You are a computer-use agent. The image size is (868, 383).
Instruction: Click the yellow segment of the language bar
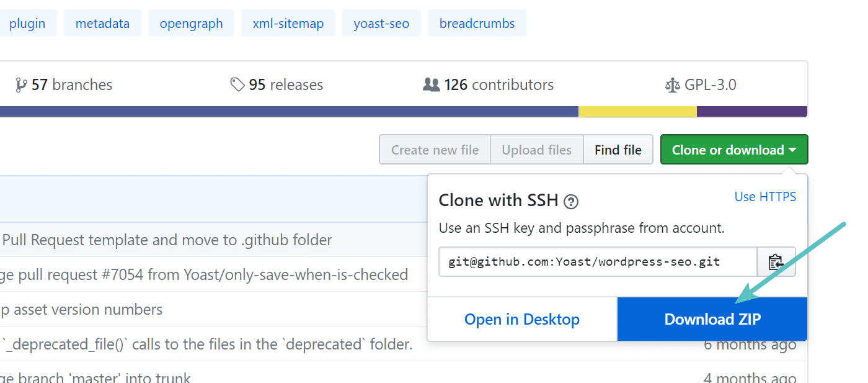[x=637, y=111]
